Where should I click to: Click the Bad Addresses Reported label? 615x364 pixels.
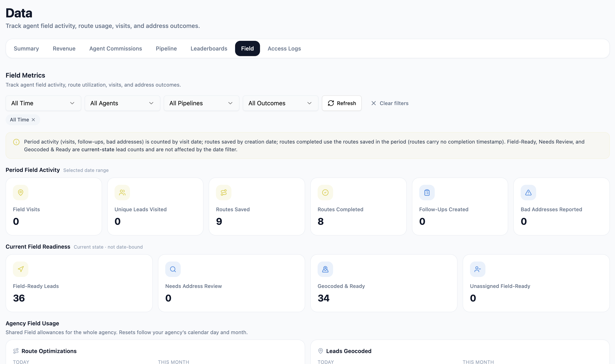[551, 210]
